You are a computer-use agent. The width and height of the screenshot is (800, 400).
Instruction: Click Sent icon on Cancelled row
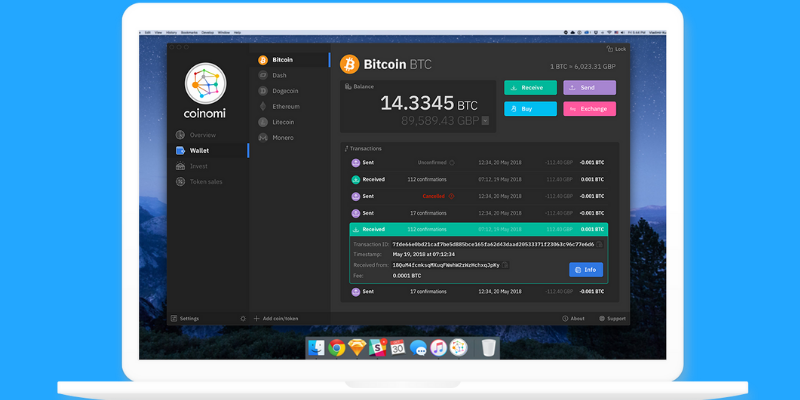[356, 196]
